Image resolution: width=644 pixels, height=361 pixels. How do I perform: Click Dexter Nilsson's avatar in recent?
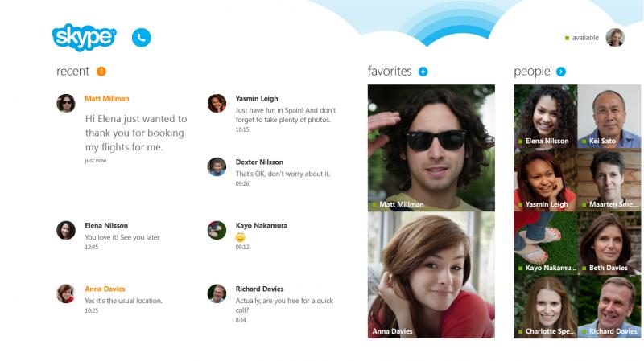pyautogui.click(x=217, y=167)
